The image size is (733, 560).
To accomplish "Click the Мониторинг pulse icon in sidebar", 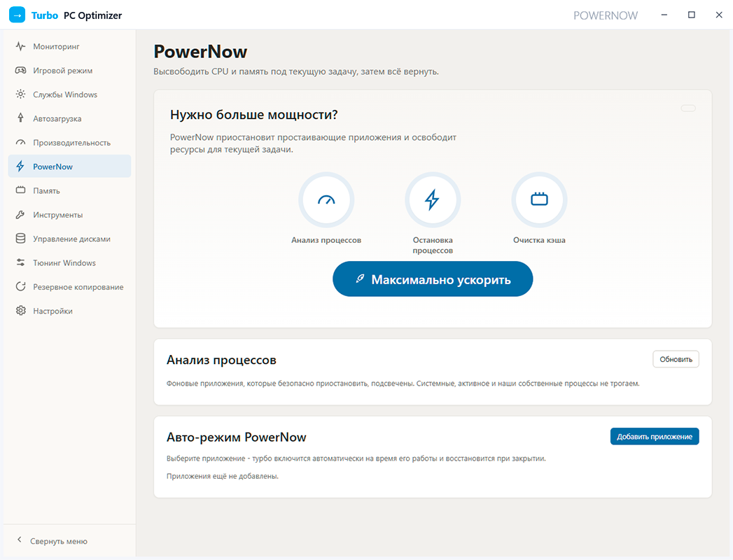I will coord(20,46).
